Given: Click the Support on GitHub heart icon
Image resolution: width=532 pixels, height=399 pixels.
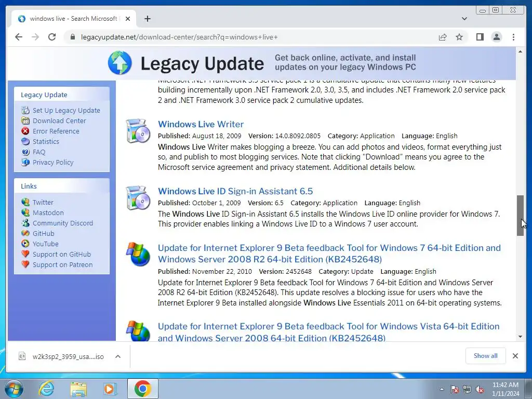Looking at the screenshot, I should pos(25,254).
